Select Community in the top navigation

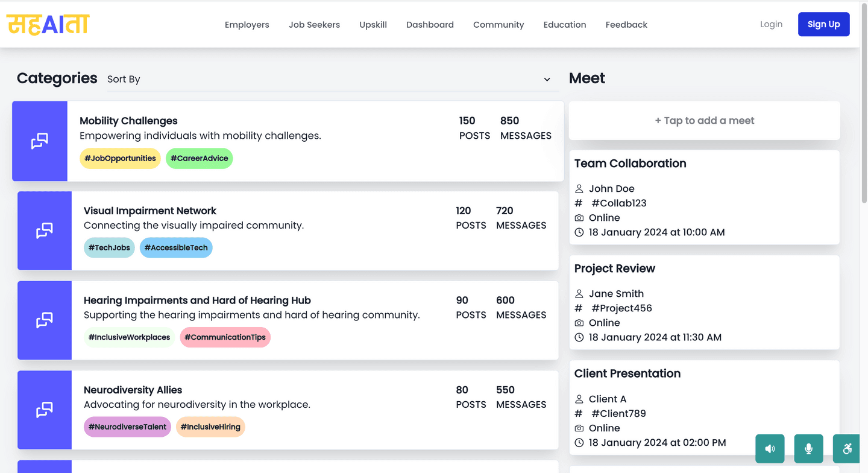(498, 25)
